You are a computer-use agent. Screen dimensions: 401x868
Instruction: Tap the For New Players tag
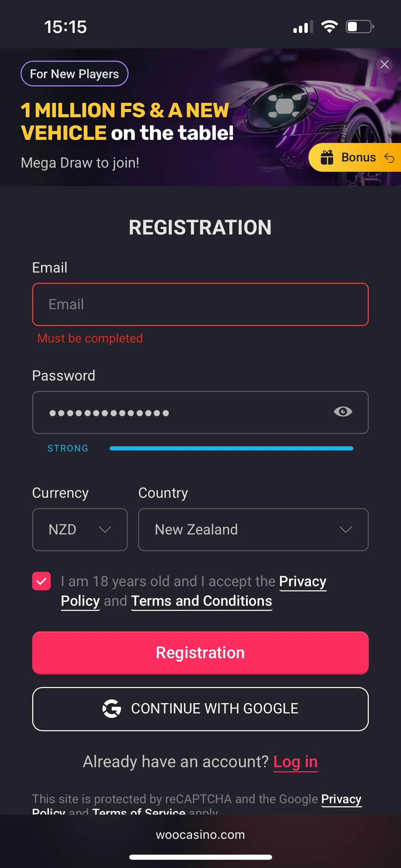74,74
